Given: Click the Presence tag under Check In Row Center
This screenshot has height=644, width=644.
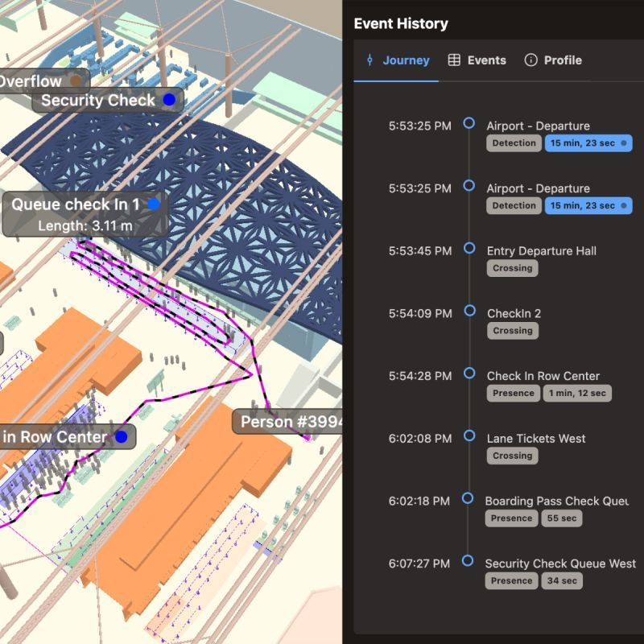Looking at the screenshot, I should coord(514,393).
